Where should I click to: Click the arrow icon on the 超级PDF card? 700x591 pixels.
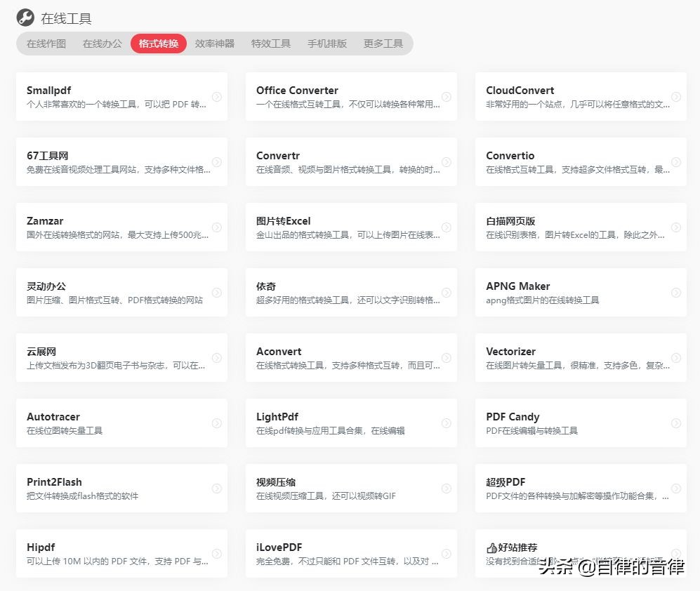676,489
